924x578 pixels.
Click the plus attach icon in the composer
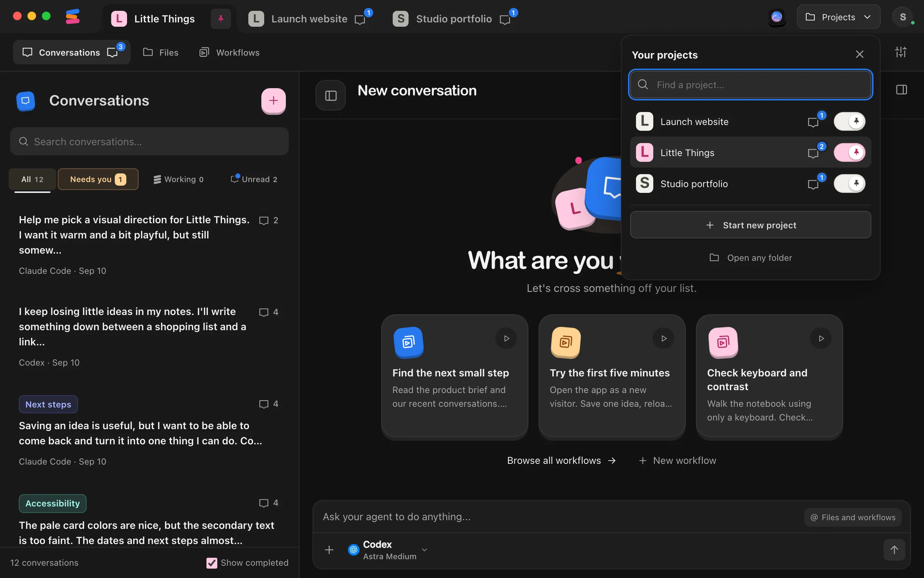(x=329, y=550)
